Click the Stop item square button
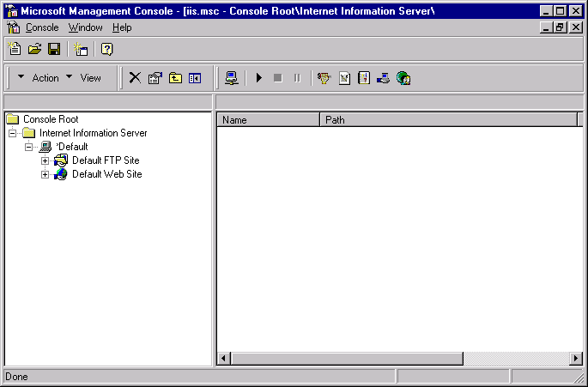The width and height of the screenshot is (588, 387). (x=278, y=77)
